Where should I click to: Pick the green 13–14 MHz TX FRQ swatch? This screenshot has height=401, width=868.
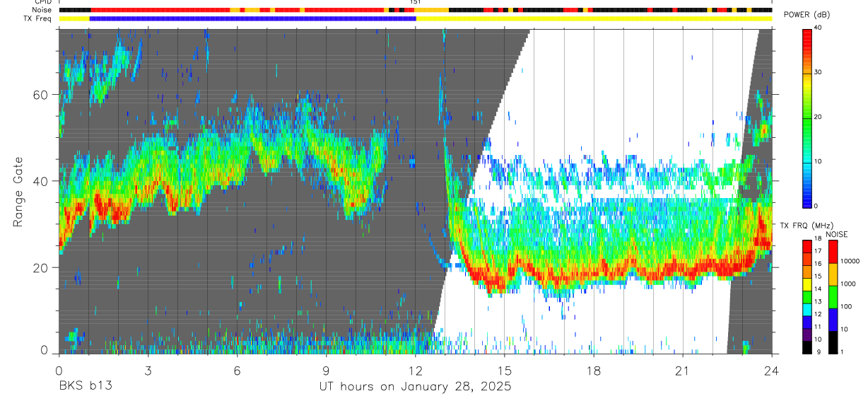pyautogui.click(x=807, y=296)
